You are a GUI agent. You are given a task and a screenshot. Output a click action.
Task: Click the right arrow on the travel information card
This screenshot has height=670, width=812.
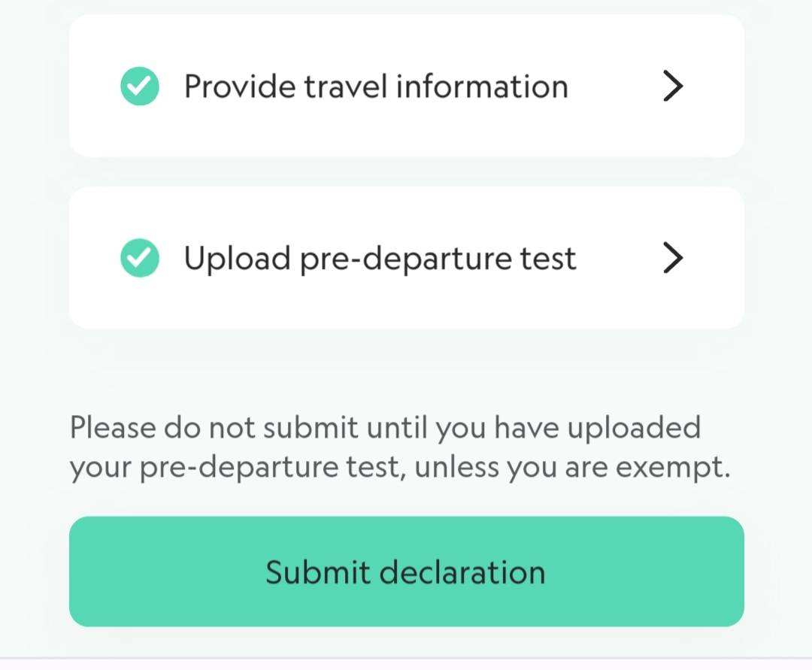[x=673, y=85]
